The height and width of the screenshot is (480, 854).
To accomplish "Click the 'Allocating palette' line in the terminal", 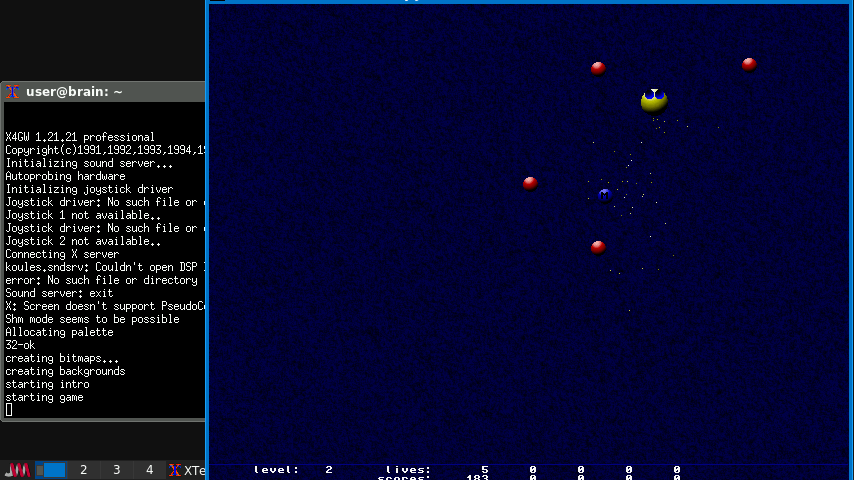I will click(59, 332).
